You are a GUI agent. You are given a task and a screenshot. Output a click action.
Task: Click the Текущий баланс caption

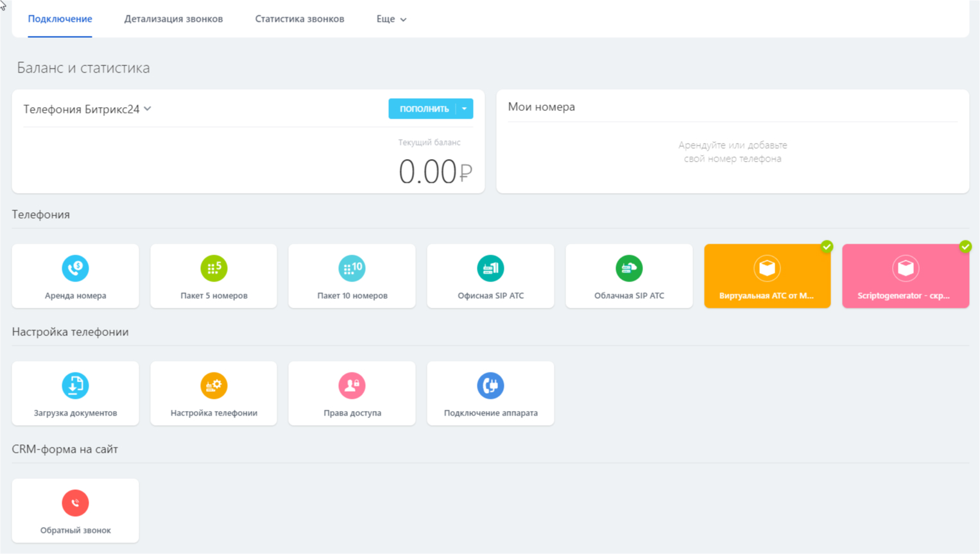[x=429, y=142]
